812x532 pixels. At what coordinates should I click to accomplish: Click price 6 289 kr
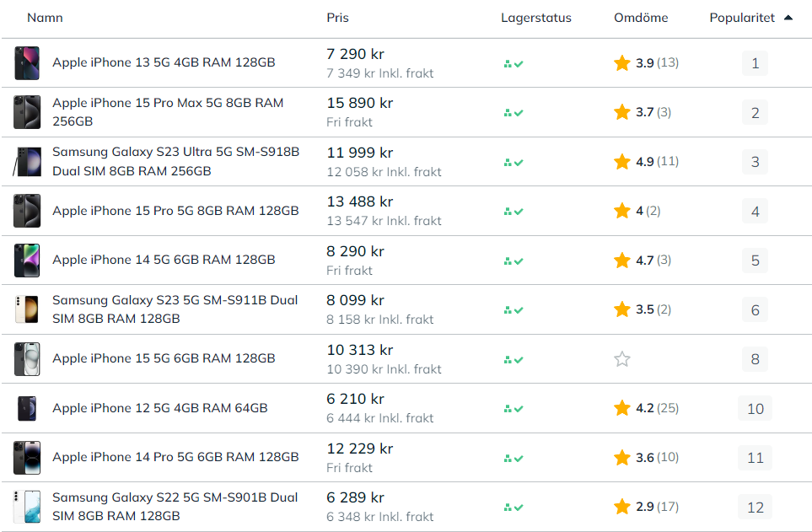(355, 497)
